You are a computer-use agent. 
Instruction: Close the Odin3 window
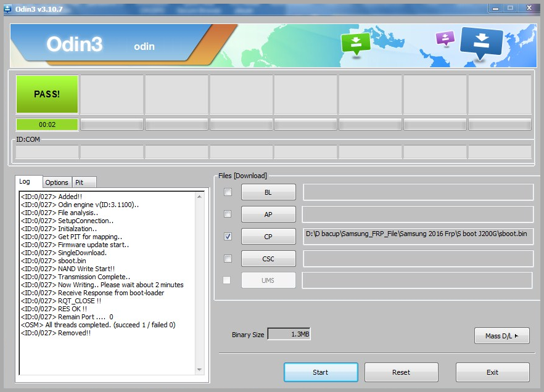(x=529, y=7)
